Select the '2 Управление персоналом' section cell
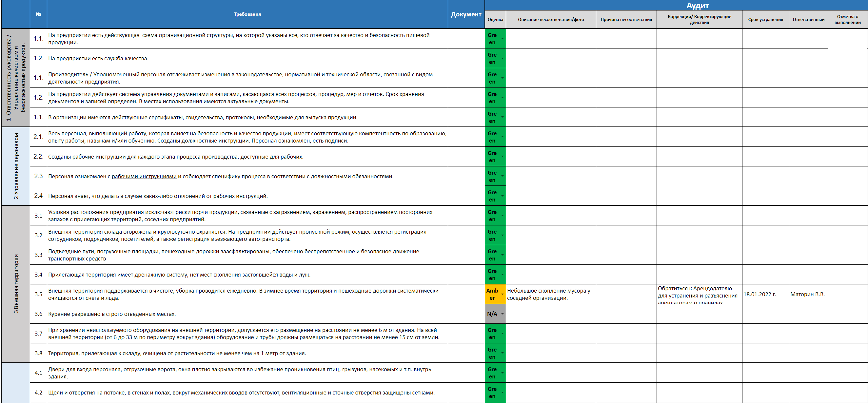868x403 pixels. point(16,166)
